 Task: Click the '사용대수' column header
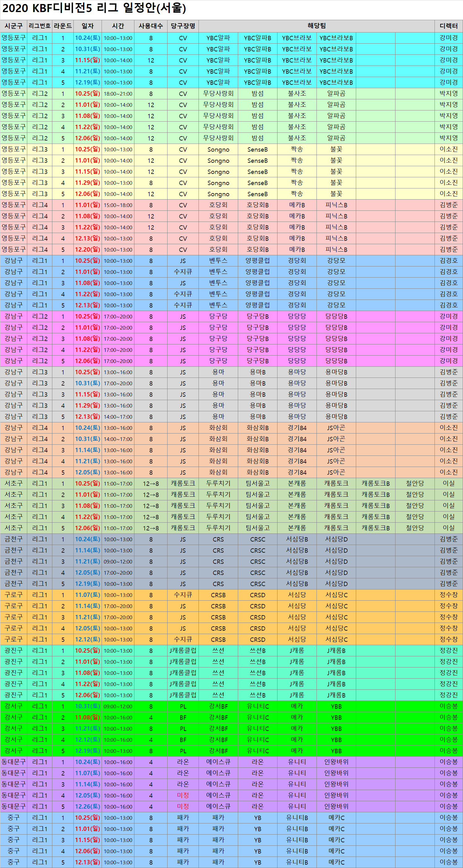[x=151, y=26]
